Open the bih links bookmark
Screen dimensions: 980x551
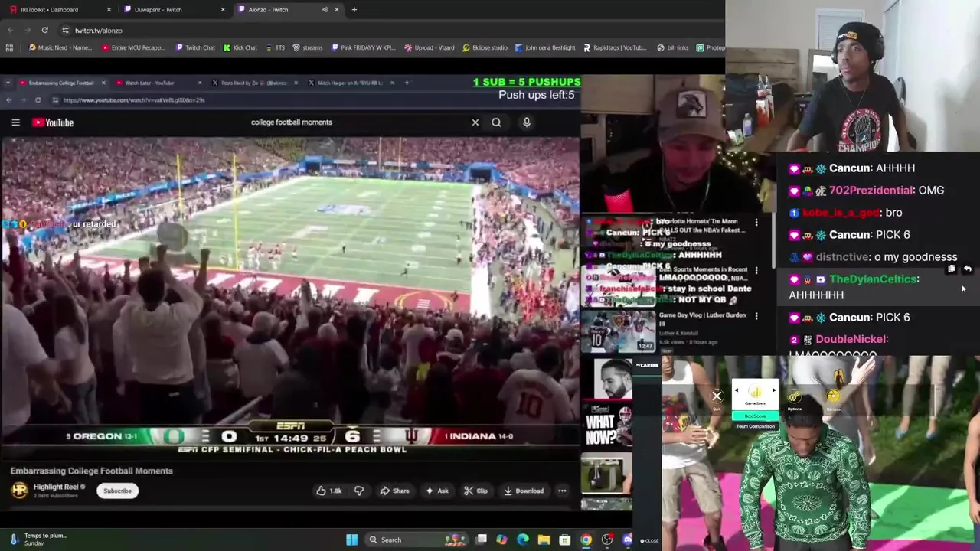673,47
